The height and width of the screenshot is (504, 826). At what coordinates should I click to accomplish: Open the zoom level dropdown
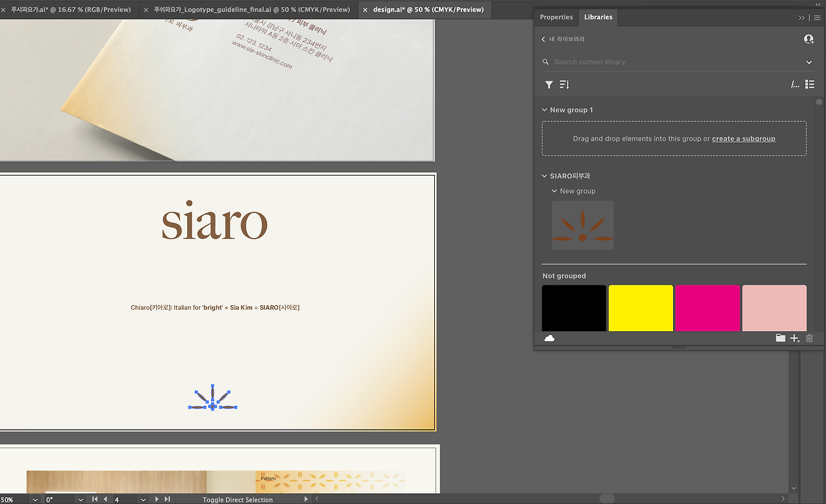coord(35,499)
